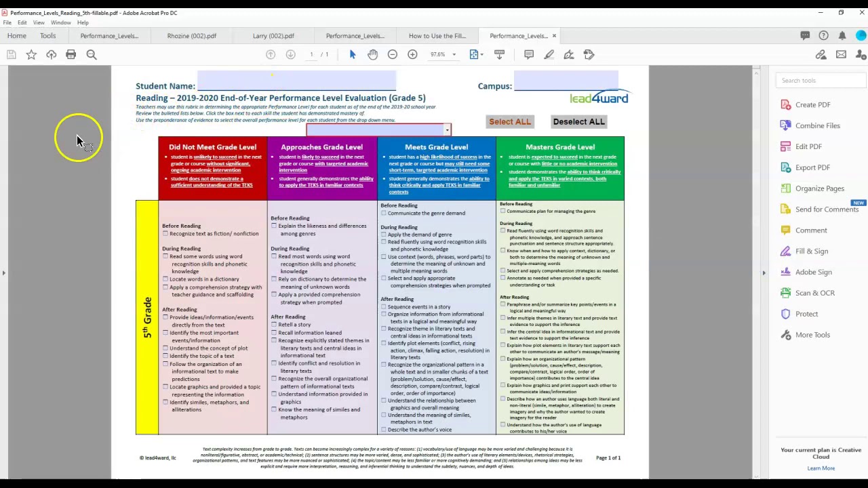Open the Protect tool

tap(806, 314)
